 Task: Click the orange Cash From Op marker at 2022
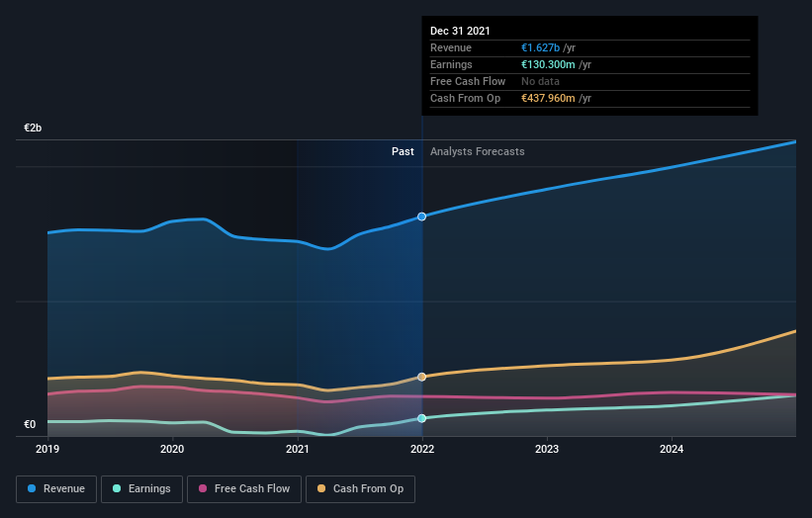tap(422, 377)
